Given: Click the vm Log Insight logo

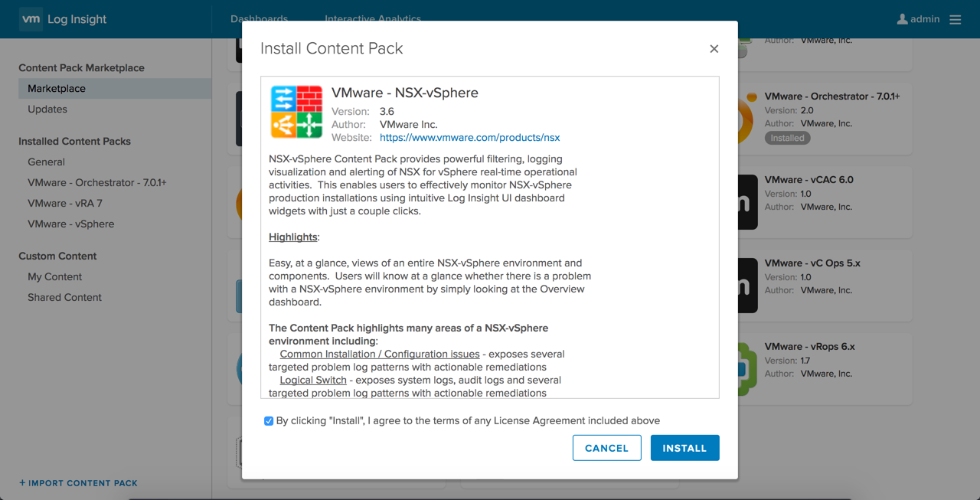Looking at the screenshot, I should 64,19.
